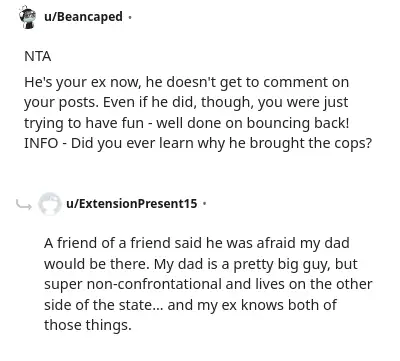400x361 pixels.
Task: Click the line starting "side of the state..."
Action: tap(190, 305)
